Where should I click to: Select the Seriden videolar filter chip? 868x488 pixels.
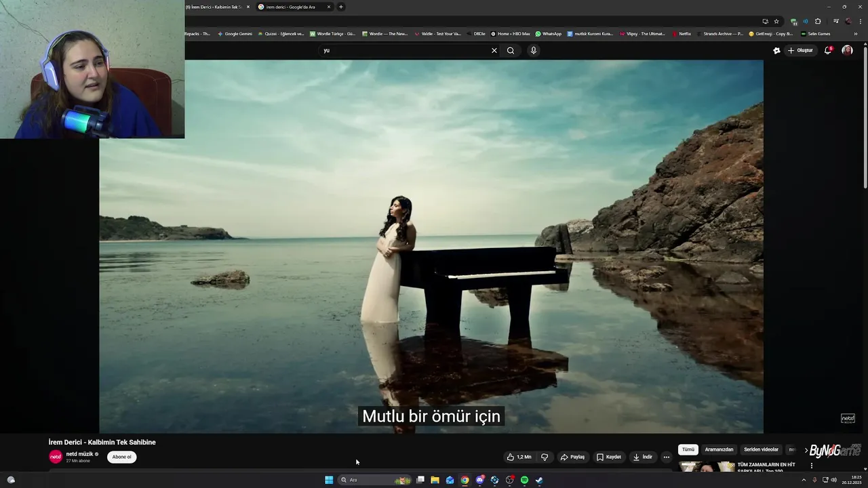pos(761,449)
